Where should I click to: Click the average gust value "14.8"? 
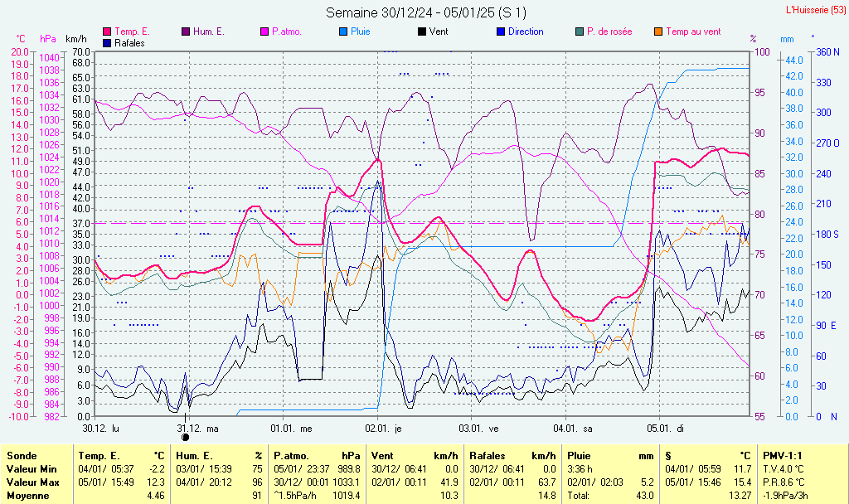click(547, 496)
